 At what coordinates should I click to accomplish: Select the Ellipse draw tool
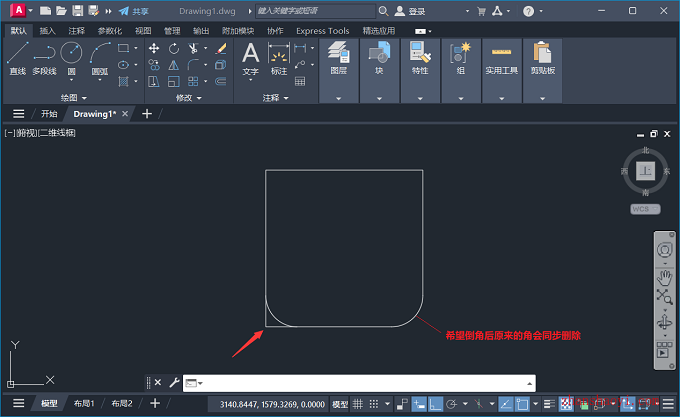[124, 65]
